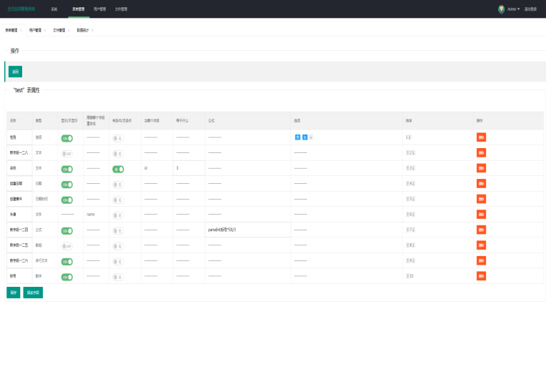Click the Admin user avatar icon
This screenshot has width=546, height=392.
coord(501,9)
